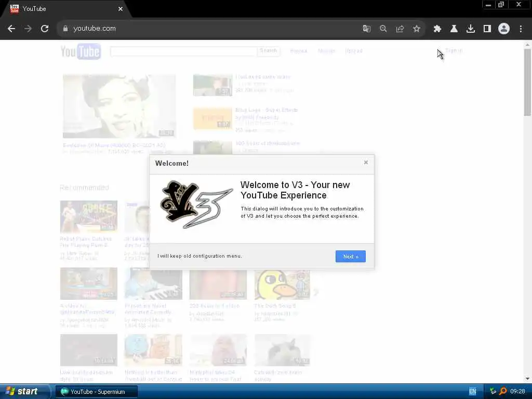Click the browser Back arrow
This screenshot has height=399, width=532.
pyautogui.click(x=11, y=29)
